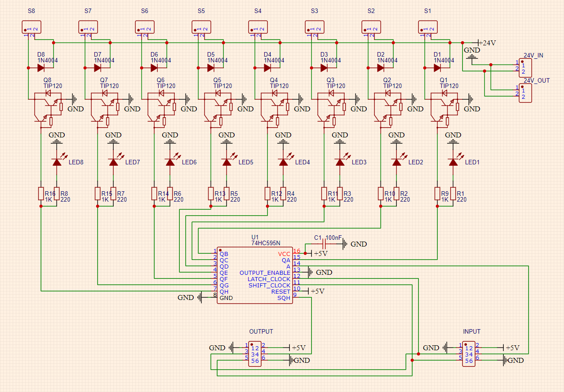Click the R16 1K resistor symbol

40,194
